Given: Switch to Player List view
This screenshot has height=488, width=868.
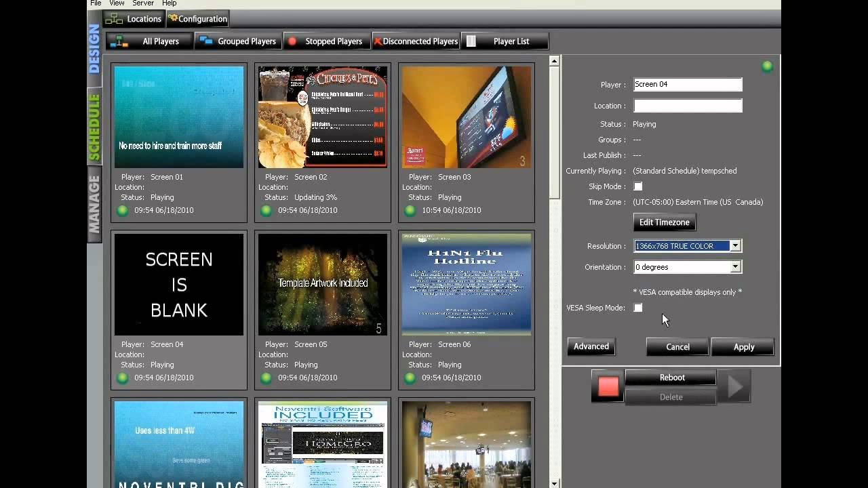Looking at the screenshot, I should click(505, 41).
